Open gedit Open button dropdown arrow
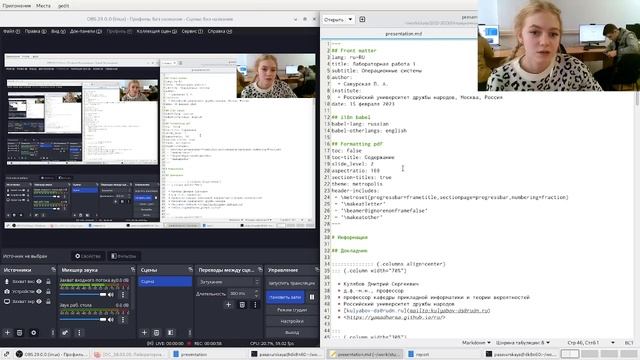The image size is (640, 360). [x=350, y=19]
